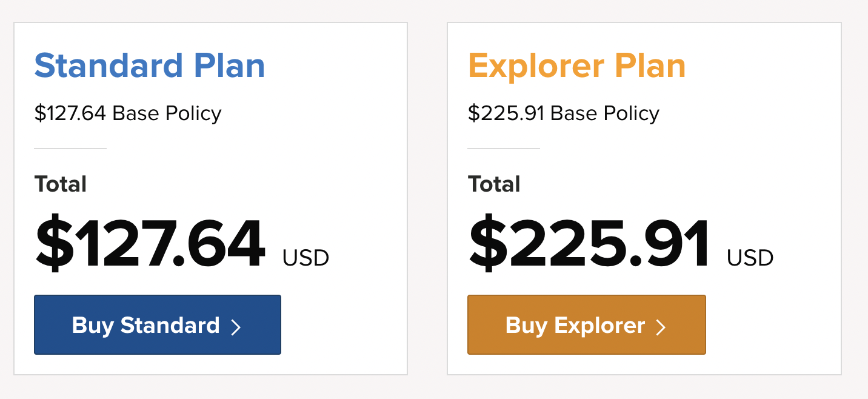Click the Total label in Explorer card
The height and width of the screenshot is (399, 868).
tap(494, 184)
